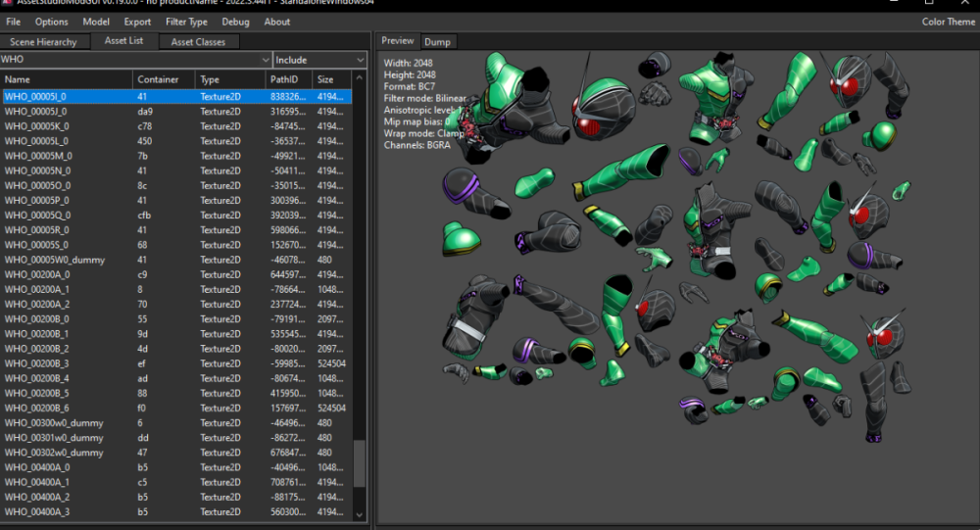Select asset WHO_00005Q_0

pyautogui.click(x=176, y=215)
